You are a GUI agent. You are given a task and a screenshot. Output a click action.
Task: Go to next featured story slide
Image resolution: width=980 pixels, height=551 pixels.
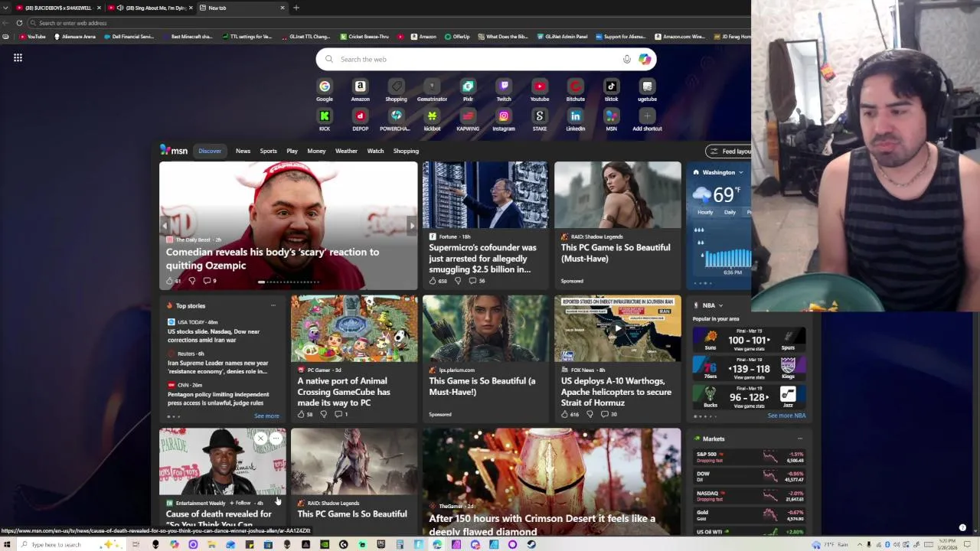(x=411, y=226)
